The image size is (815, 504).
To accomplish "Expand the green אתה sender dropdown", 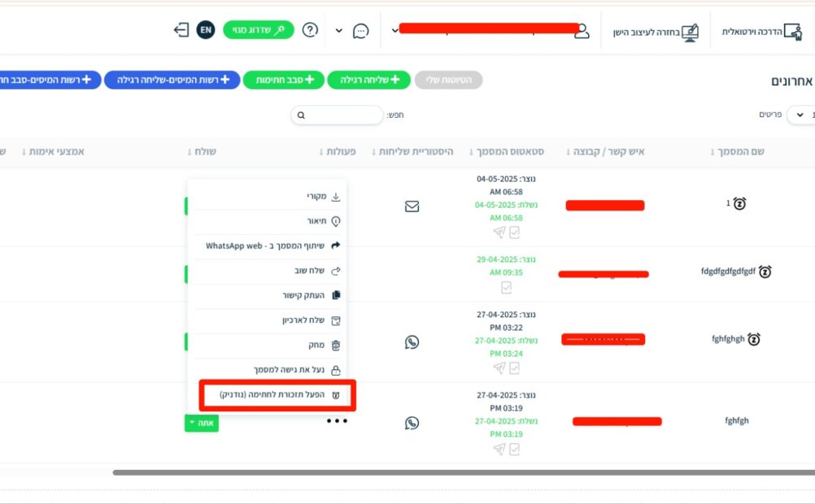I will point(201,423).
